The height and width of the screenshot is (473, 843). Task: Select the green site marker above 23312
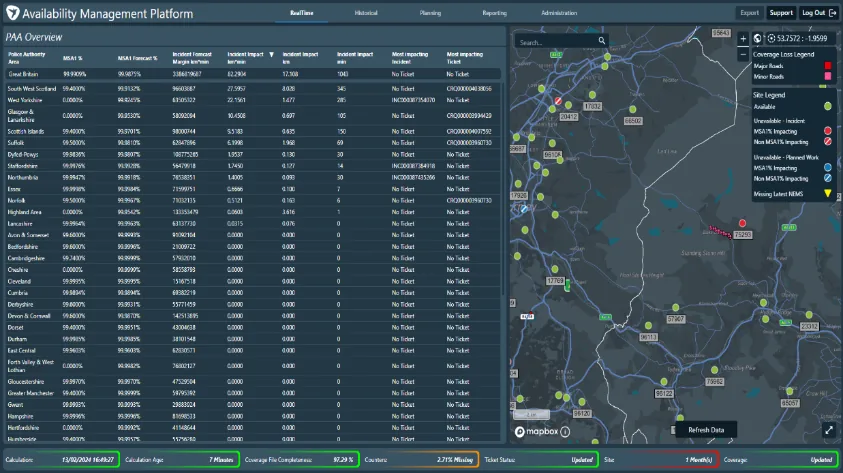coord(809,315)
